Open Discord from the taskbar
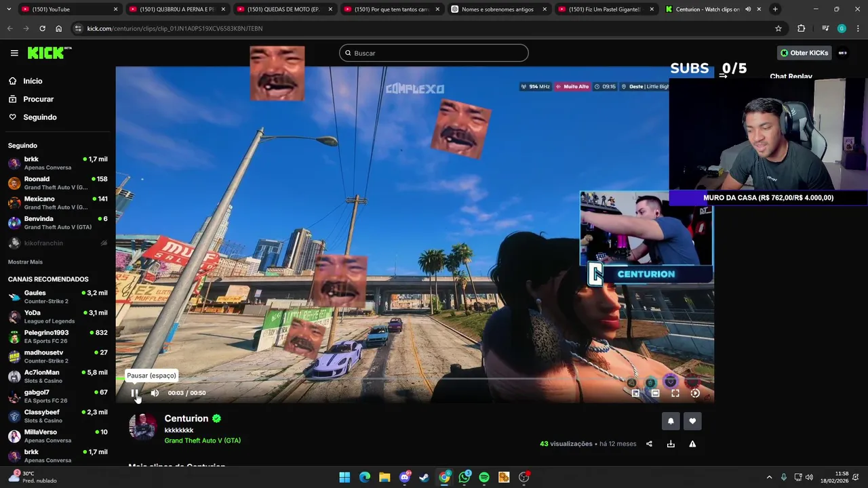 [405, 477]
